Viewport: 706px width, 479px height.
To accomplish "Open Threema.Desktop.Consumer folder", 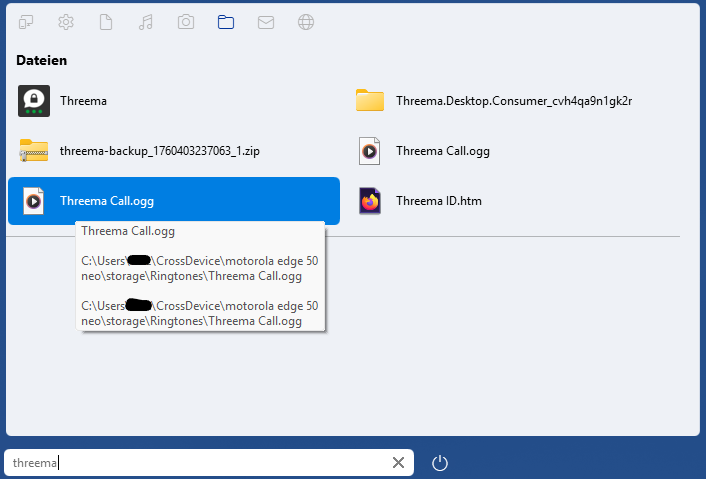I will point(513,101).
